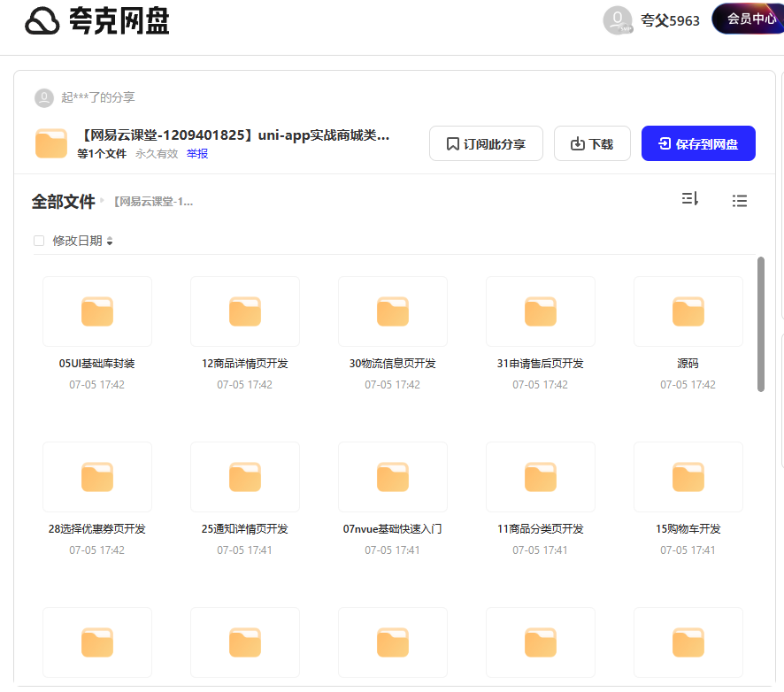Click the 源码 folder name
784x692 pixels.
tap(688, 364)
